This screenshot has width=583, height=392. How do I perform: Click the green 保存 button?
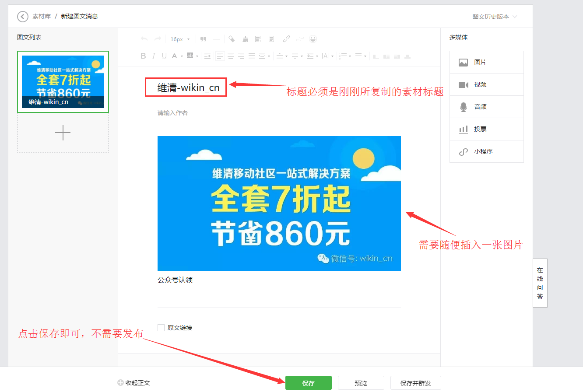coord(309,383)
